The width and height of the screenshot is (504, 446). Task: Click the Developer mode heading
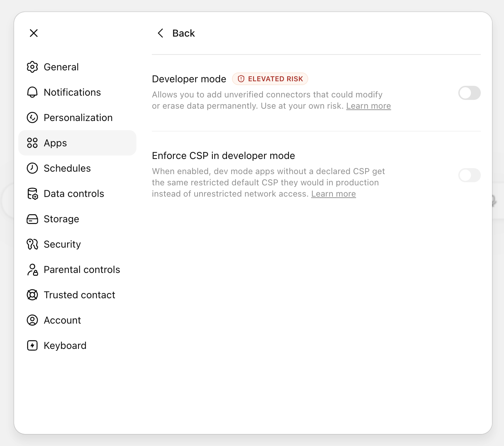point(189,79)
